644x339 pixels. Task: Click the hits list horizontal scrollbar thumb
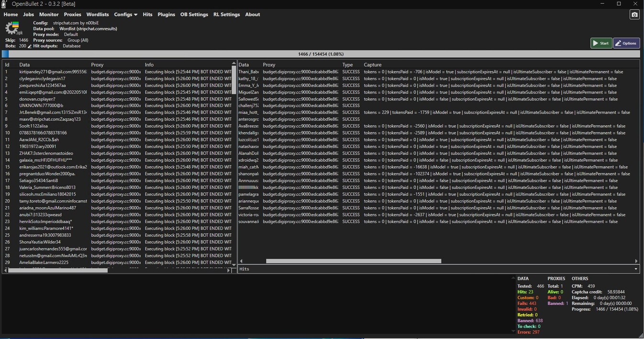pos(354,261)
